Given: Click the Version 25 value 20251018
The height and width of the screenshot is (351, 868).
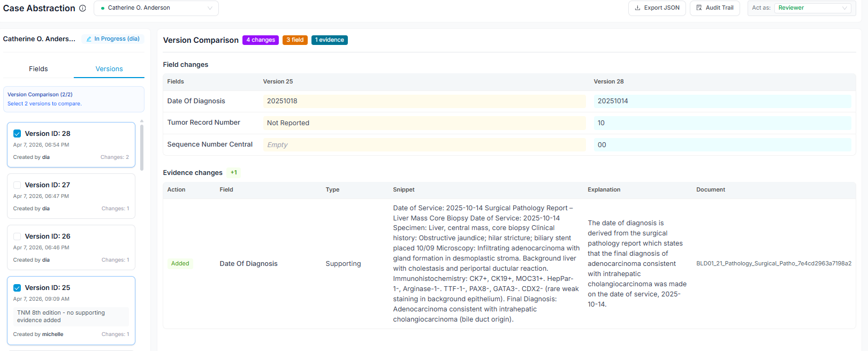Looking at the screenshot, I should pyautogui.click(x=424, y=101).
